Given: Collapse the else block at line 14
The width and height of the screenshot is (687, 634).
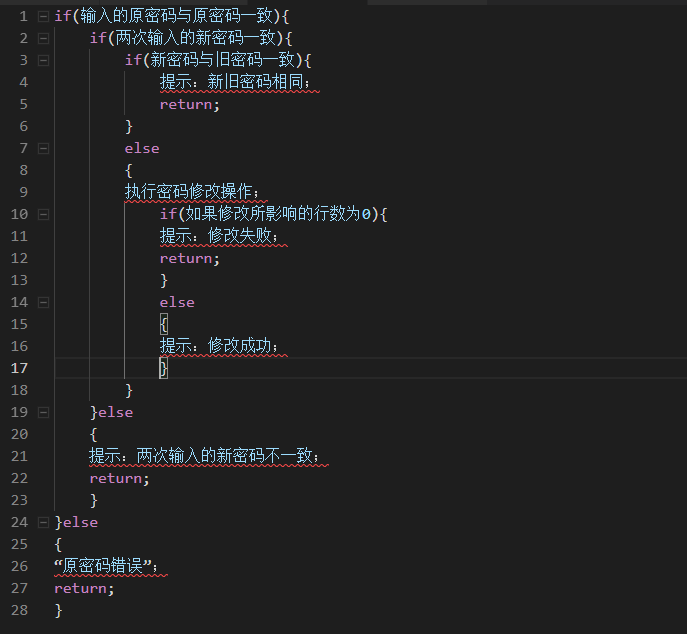Looking at the screenshot, I should pos(43,302).
